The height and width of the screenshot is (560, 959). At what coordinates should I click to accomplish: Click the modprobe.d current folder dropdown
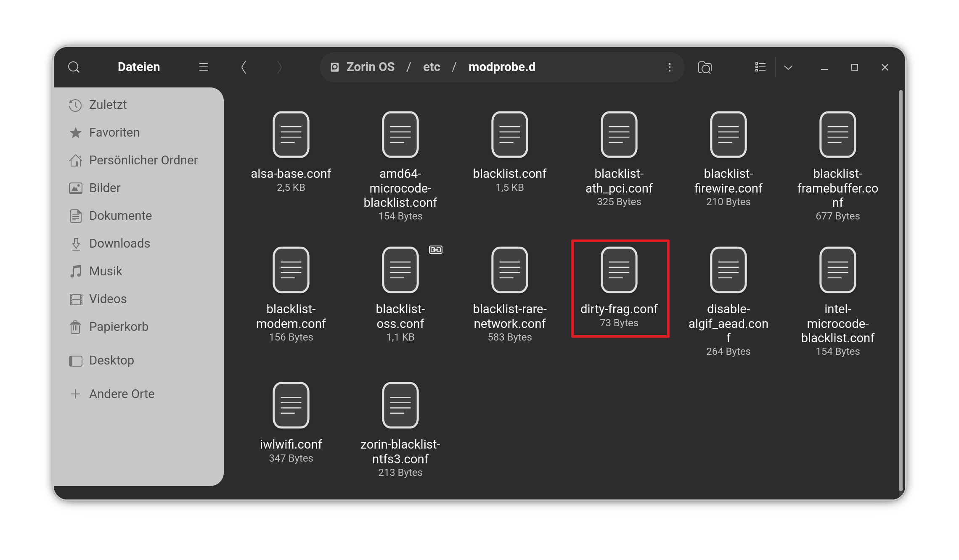pyautogui.click(x=502, y=67)
